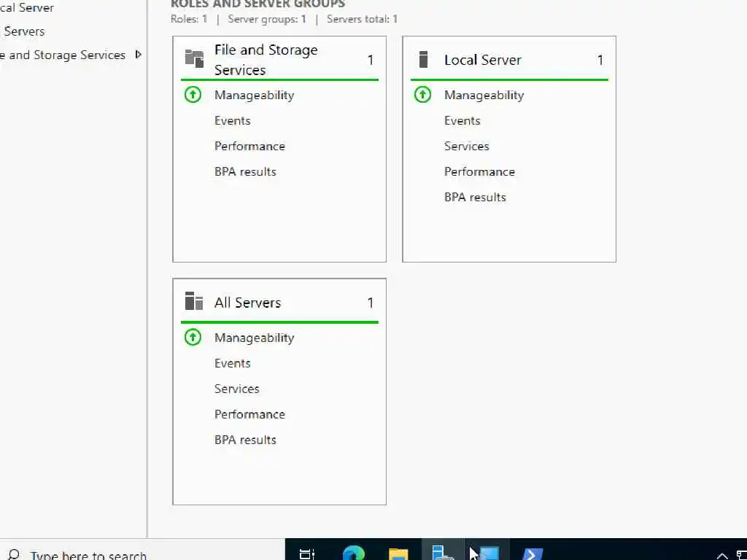Open the Local Server tile title
The image size is (747, 560).
pyautogui.click(x=483, y=60)
